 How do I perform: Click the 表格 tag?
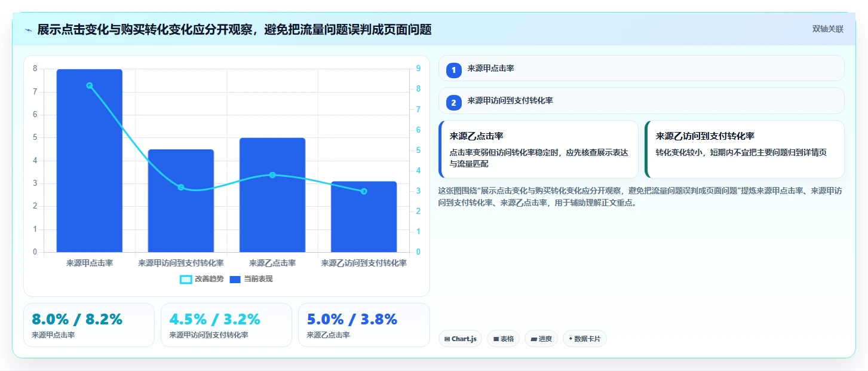503,339
